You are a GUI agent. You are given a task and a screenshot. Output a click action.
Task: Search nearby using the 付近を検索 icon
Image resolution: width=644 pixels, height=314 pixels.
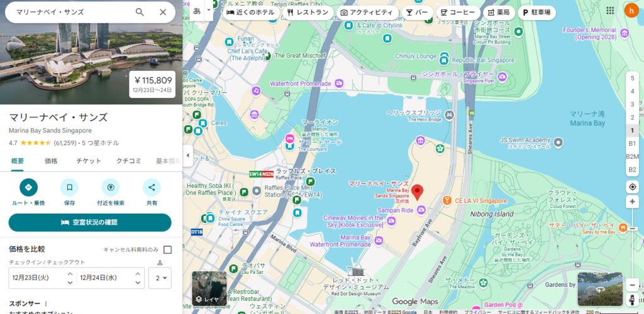111,187
